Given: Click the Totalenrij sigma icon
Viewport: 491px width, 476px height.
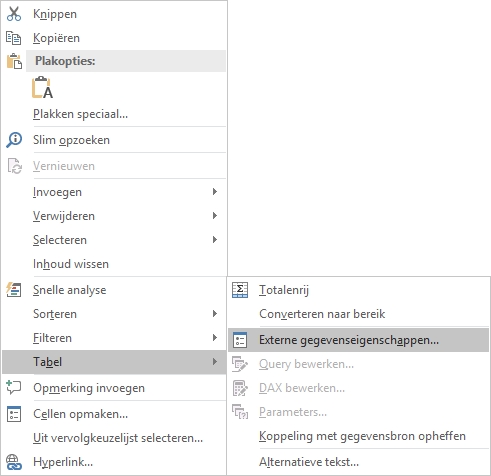Looking at the screenshot, I should [240, 290].
